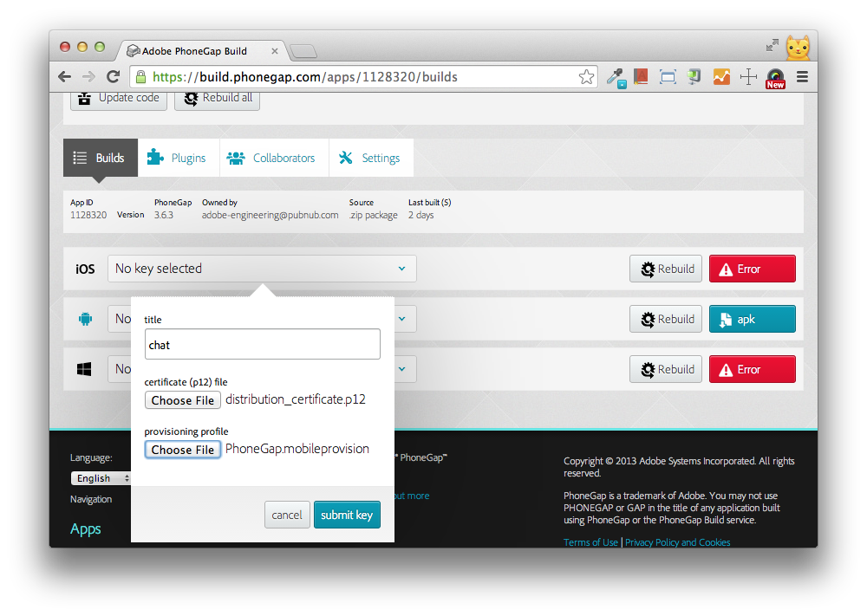Screen dimensions: 867x616
Task: Open the Chrome hamburger menu
Action: (x=802, y=77)
